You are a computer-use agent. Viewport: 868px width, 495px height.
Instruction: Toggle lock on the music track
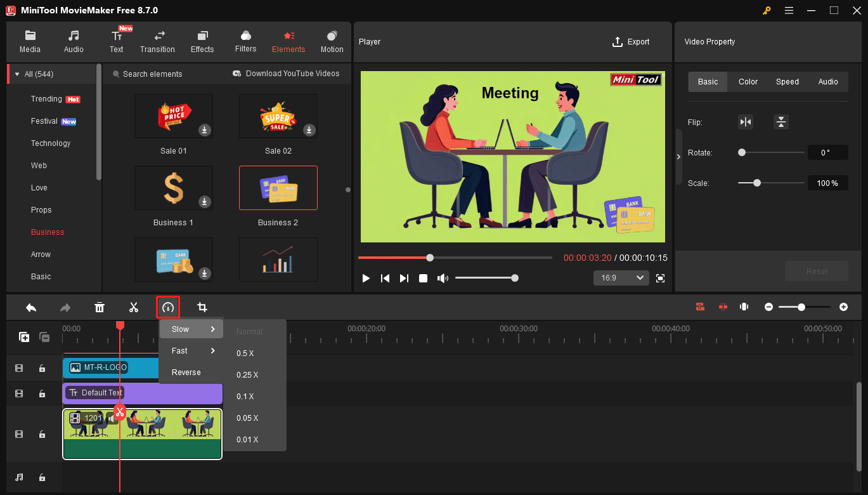point(42,478)
